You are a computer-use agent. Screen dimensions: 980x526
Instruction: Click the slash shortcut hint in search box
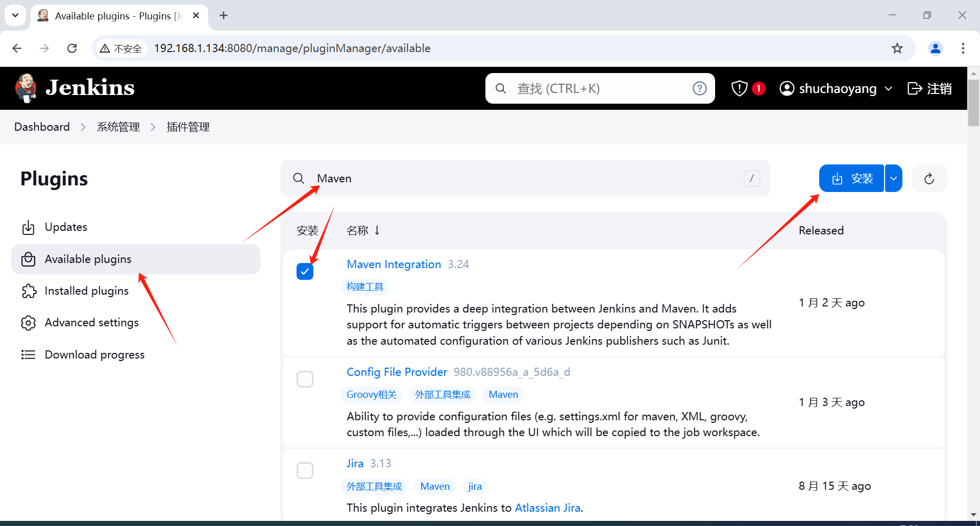(x=751, y=178)
